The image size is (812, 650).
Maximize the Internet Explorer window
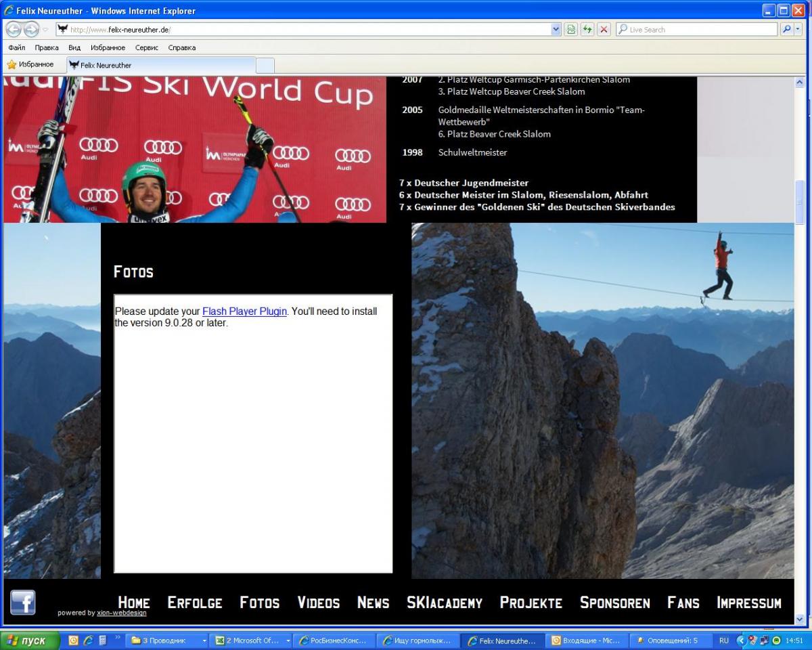(x=784, y=10)
